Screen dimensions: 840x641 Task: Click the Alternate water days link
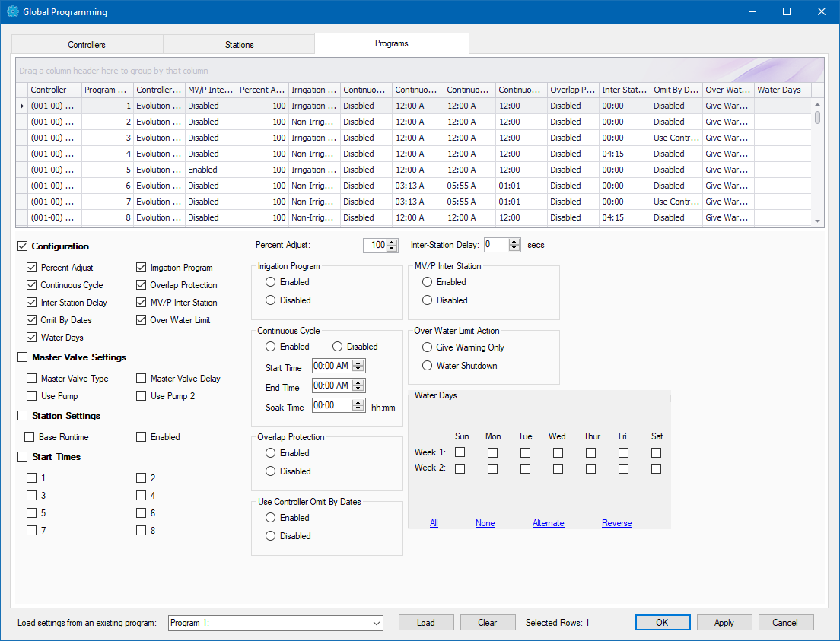click(548, 523)
